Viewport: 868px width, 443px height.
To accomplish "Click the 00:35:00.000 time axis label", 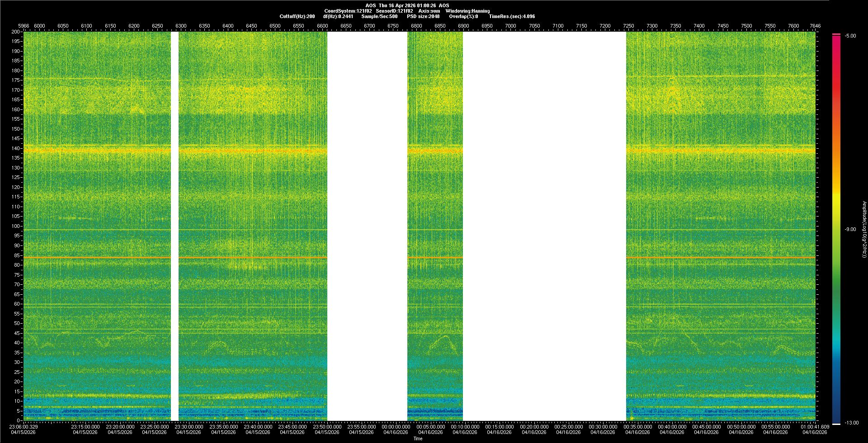I will click(x=637, y=427).
